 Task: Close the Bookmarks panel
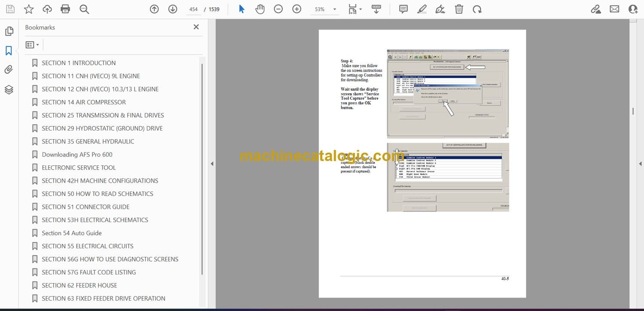pyautogui.click(x=196, y=27)
